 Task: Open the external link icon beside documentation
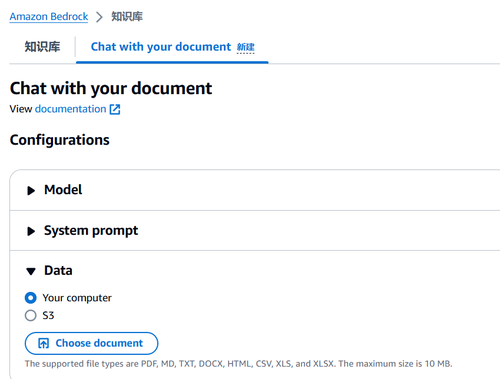[115, 109]
